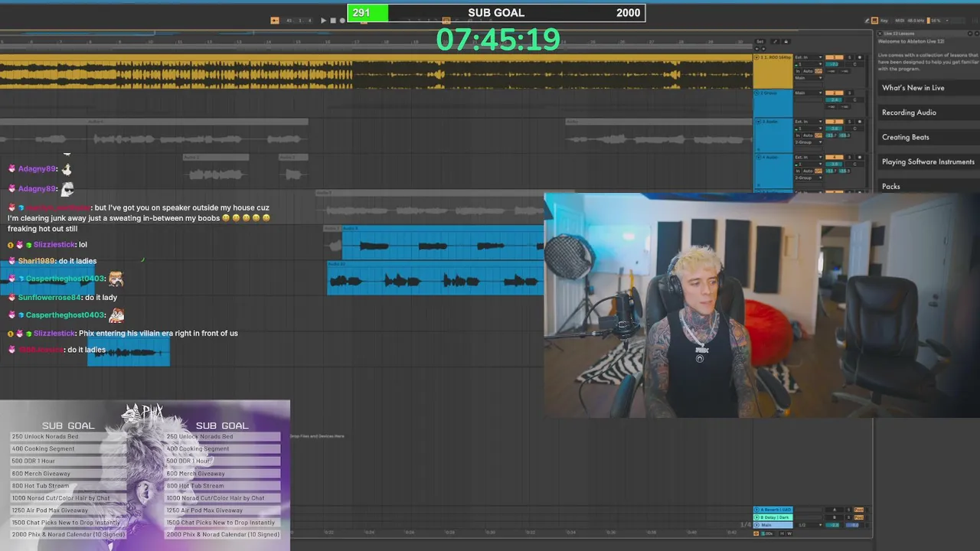Set 4 Audio monitor to Off
The image size is (980, 551).
tap(818, 171)
